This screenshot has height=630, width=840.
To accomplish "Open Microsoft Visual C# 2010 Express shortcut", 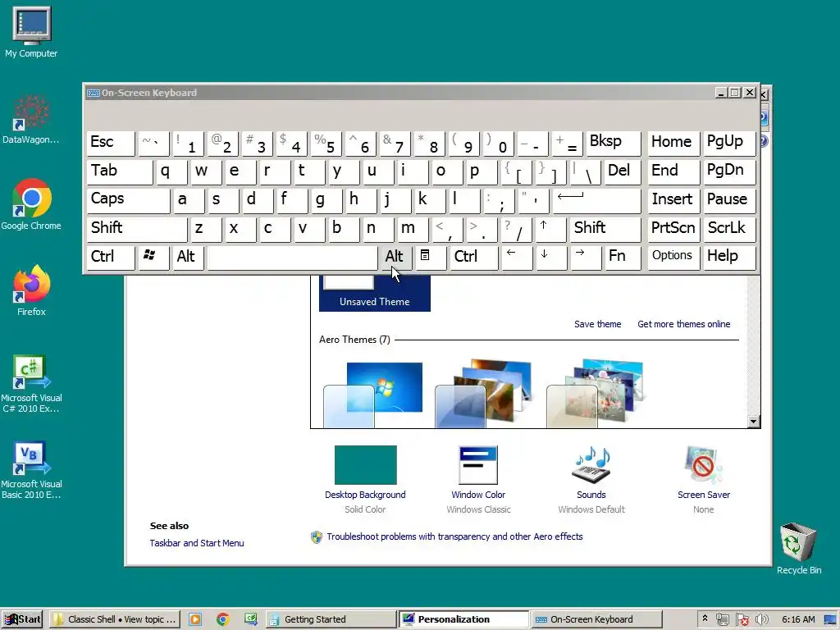I will pos(31,384).
